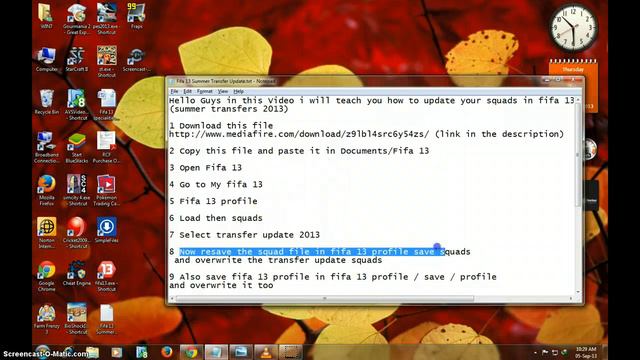Click the scroll right arrow in Notepad
Image resolution: width=640 pixels, height=360 pixels.
571,298
